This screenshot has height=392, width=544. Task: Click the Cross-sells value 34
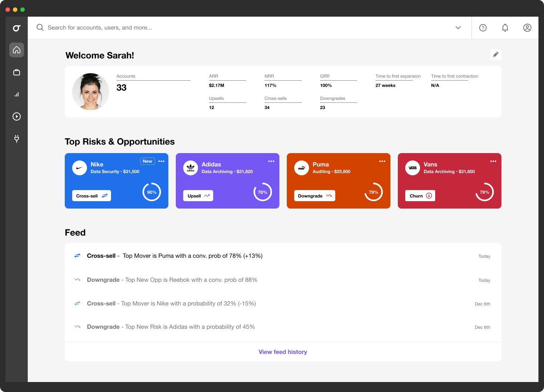point(267,108)
